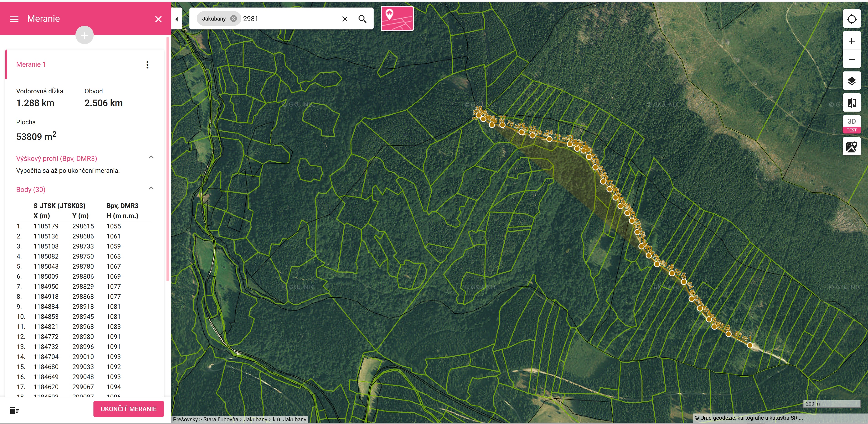Open Meranie 1 three-dot options menu
The width and height of the screenshot is (868, 424).
(x=147, y=65)
